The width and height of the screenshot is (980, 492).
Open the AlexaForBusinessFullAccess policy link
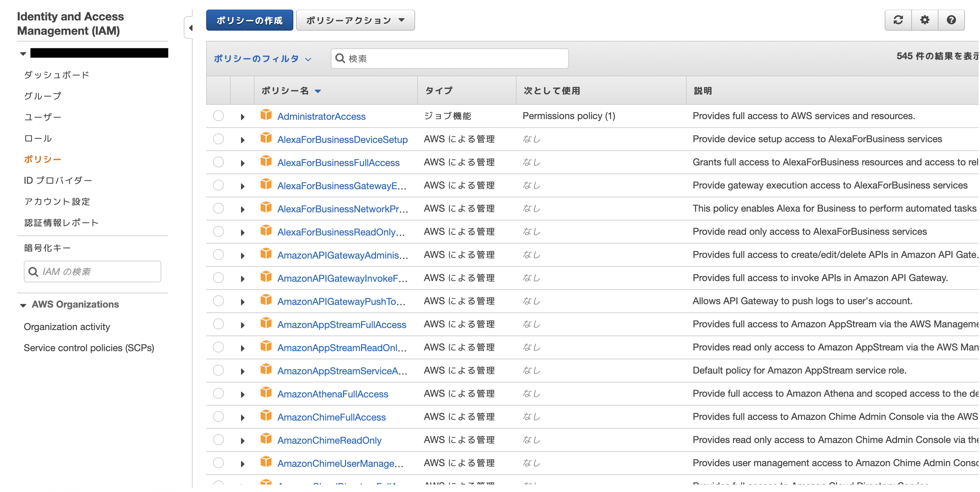[338, 163]
